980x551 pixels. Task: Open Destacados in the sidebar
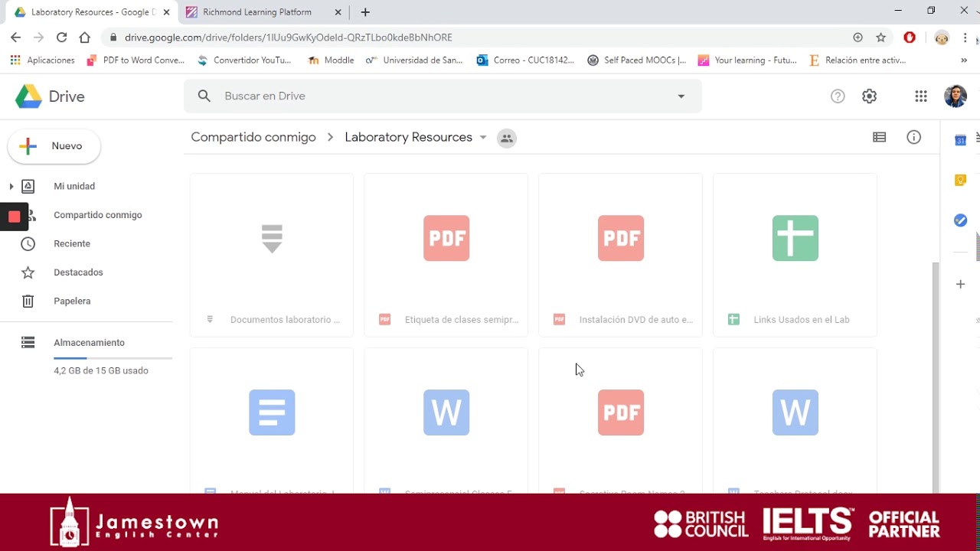click(78, 272)
